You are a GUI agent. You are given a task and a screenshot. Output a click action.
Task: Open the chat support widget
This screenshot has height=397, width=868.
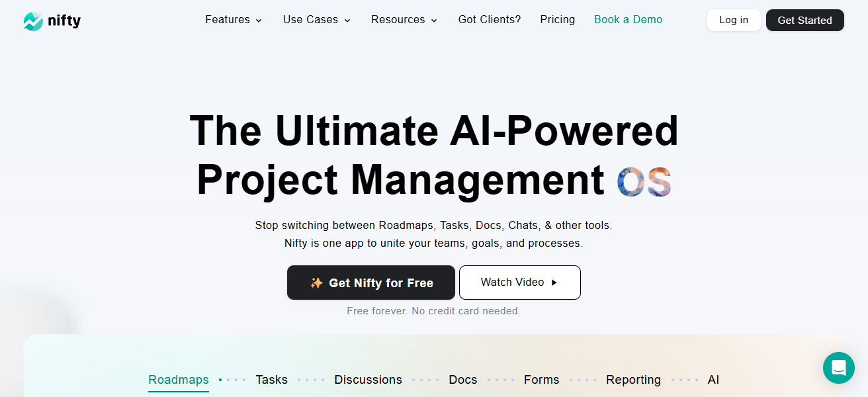[x=838, y=367]
